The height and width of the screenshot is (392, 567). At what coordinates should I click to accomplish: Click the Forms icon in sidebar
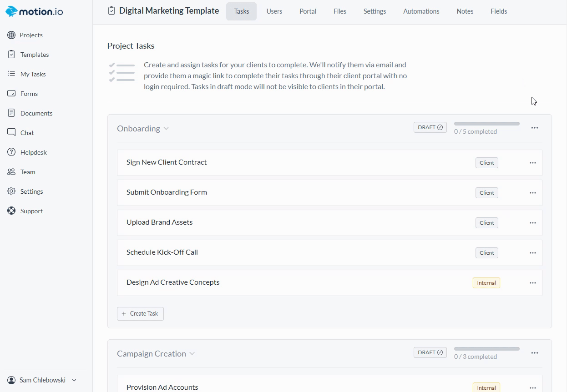(x=11, y=94)
